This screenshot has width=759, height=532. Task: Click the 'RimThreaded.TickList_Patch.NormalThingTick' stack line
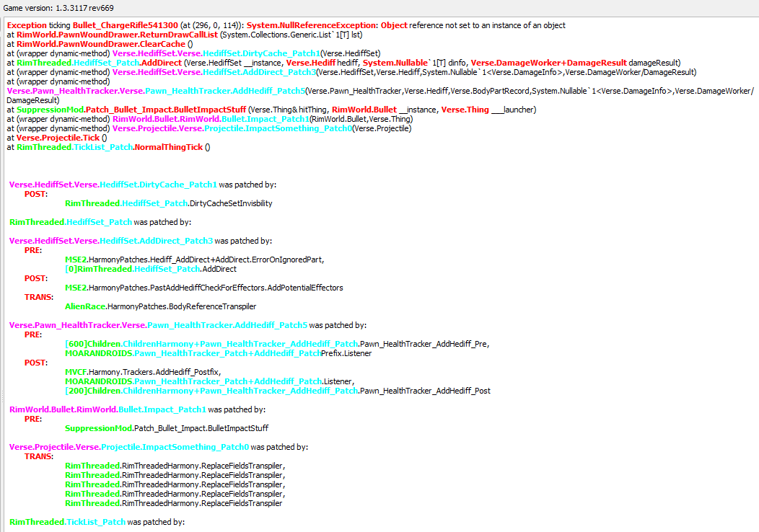tap(110, 147)
